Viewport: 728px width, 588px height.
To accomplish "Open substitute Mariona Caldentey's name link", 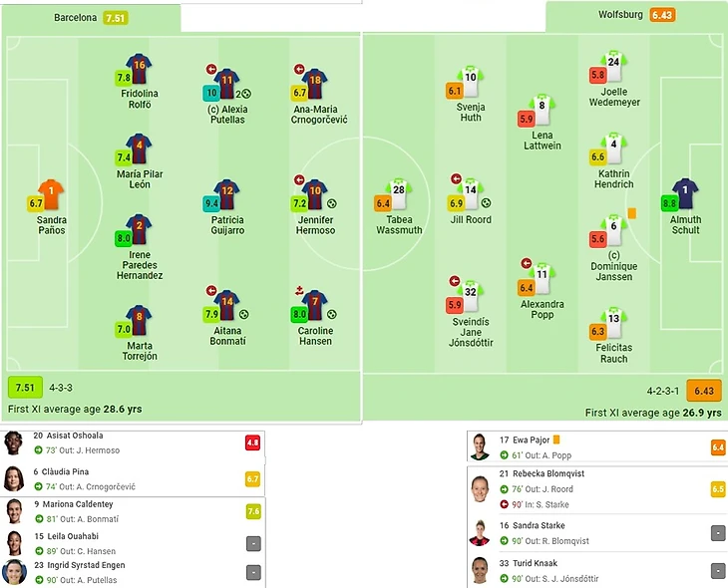I will [x=74, y=504].
